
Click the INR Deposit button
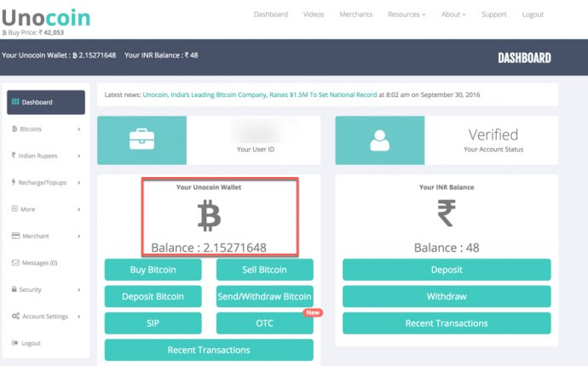[x=447, y=270]
